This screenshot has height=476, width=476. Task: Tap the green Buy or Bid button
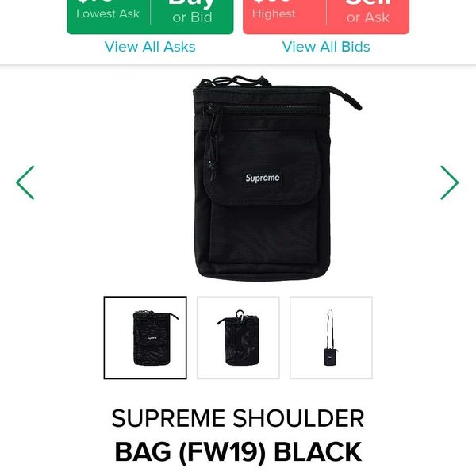coord(192,13)
